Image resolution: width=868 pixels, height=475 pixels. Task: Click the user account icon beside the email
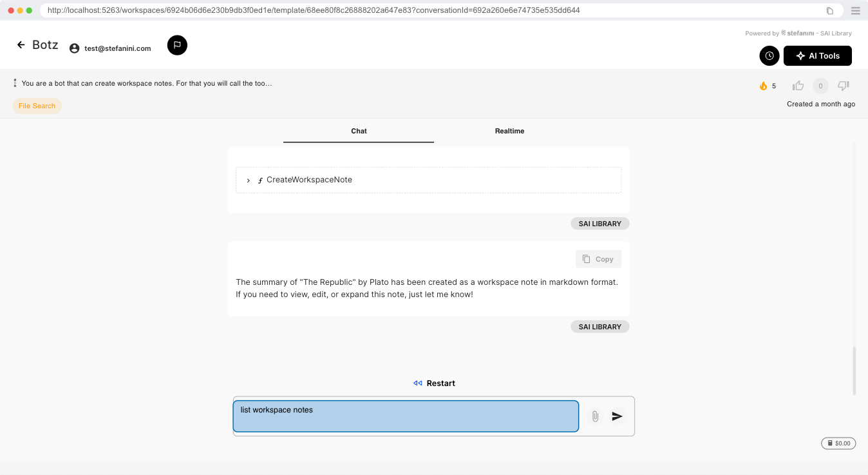pos(74,48)
